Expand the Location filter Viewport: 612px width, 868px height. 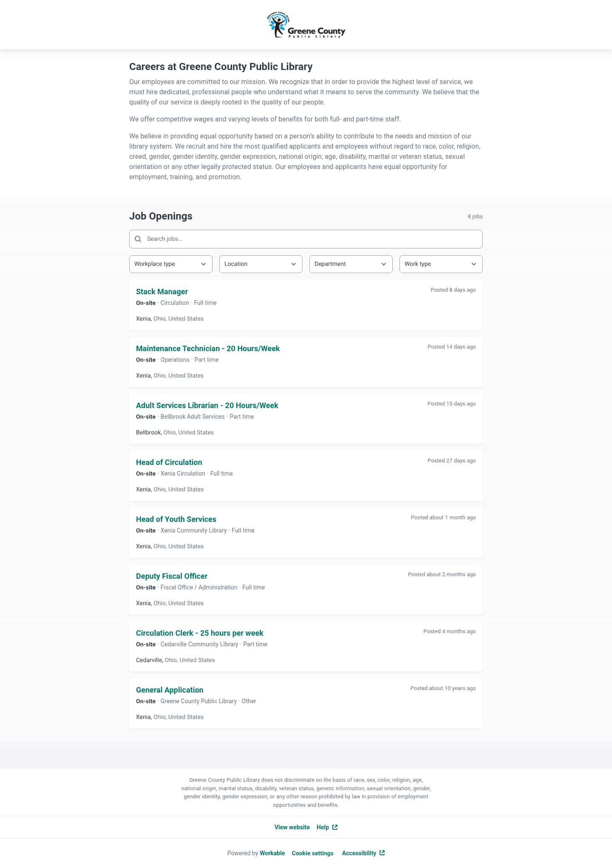[261, 264]
